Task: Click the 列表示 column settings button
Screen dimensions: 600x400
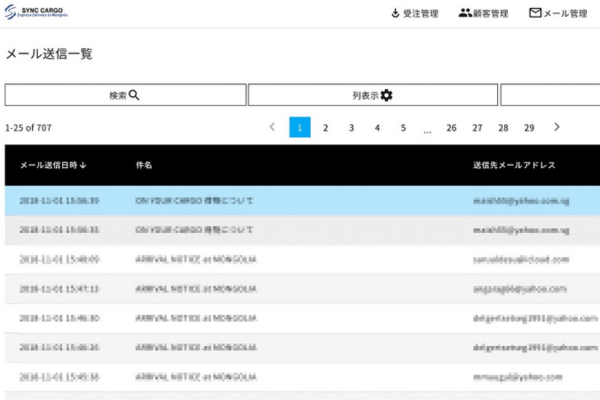Action: (372, 95)
